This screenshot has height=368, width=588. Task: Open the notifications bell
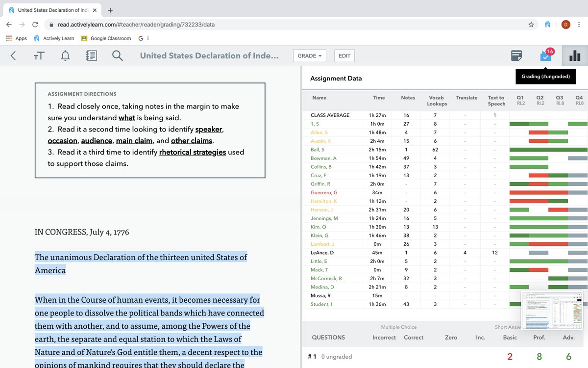pos(65,55)
